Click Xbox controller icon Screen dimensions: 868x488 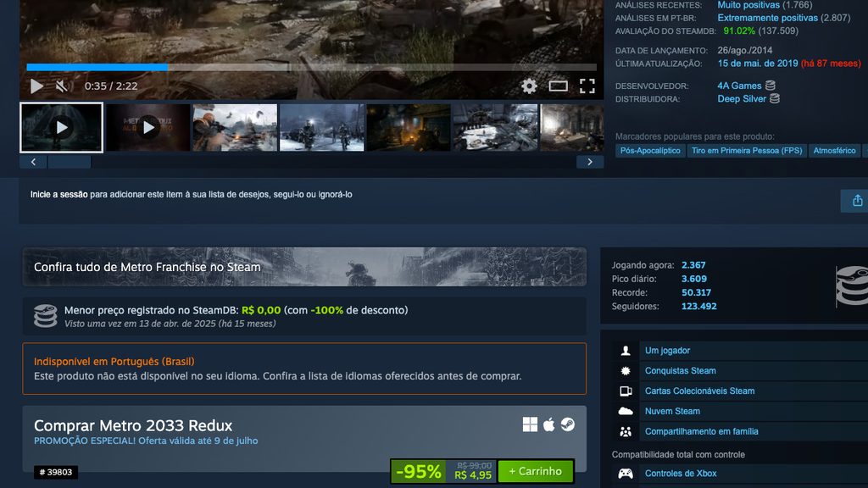(x=626, y=474)
